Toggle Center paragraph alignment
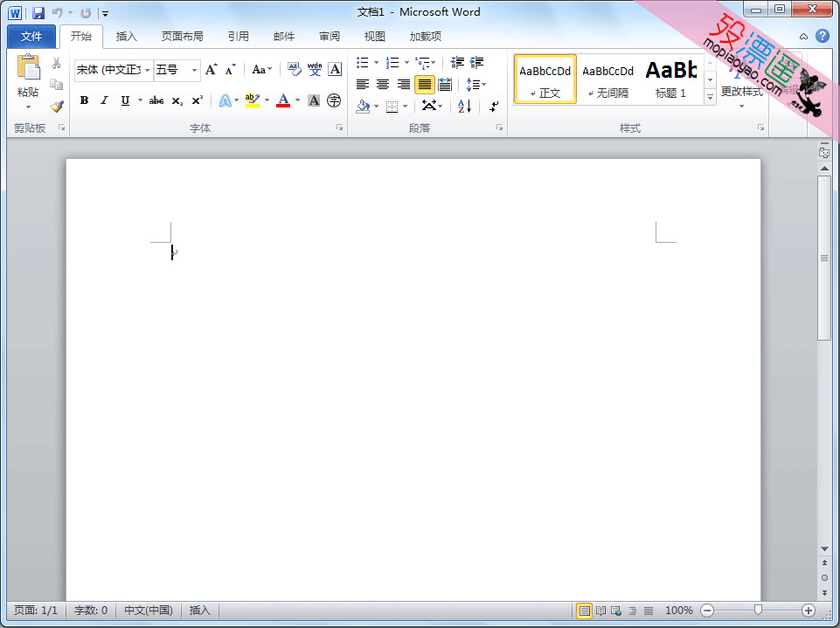The image size is (840, 628). 383,85
